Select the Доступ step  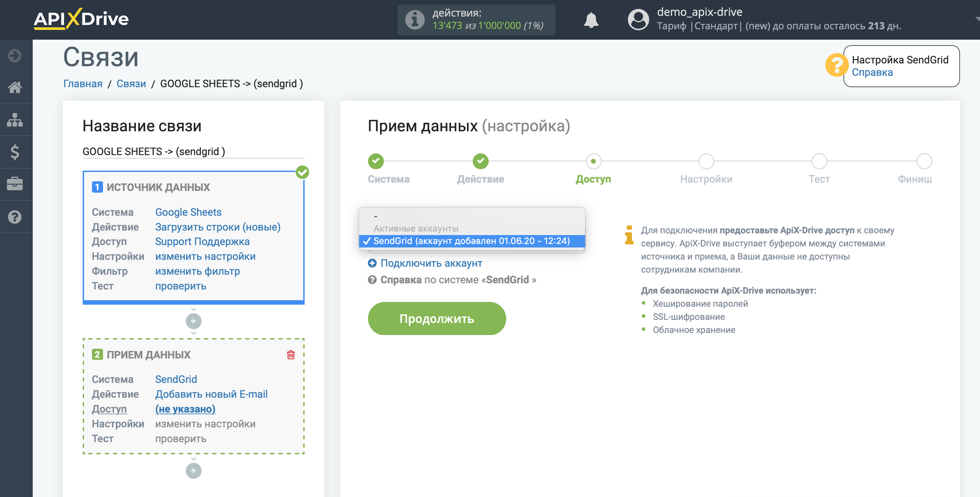(x=593, y=161)
